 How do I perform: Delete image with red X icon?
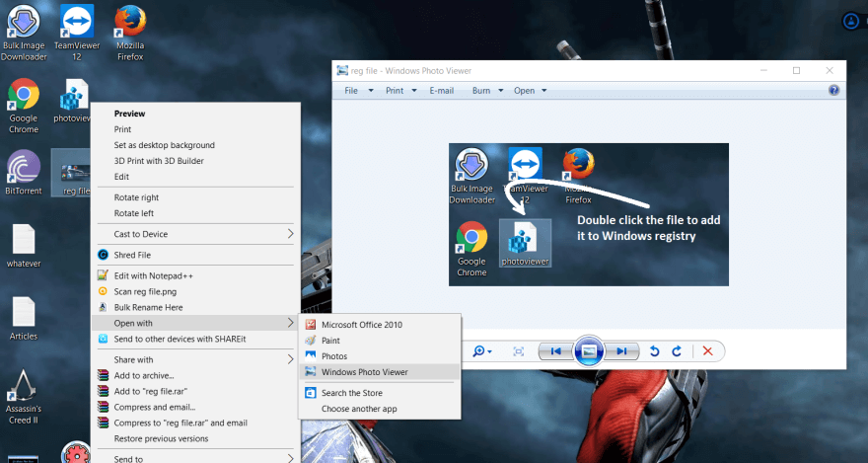click(x=707, y=351)
